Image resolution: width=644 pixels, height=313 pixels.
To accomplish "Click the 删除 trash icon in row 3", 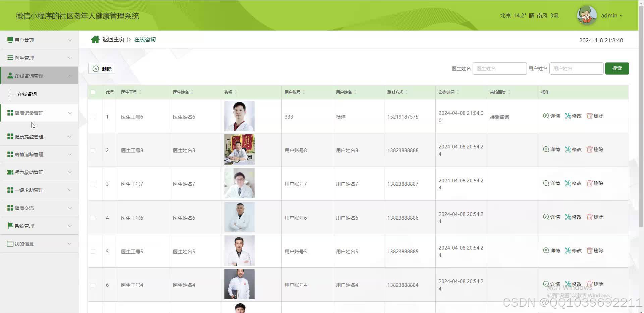I will click(x=589, y=183).
